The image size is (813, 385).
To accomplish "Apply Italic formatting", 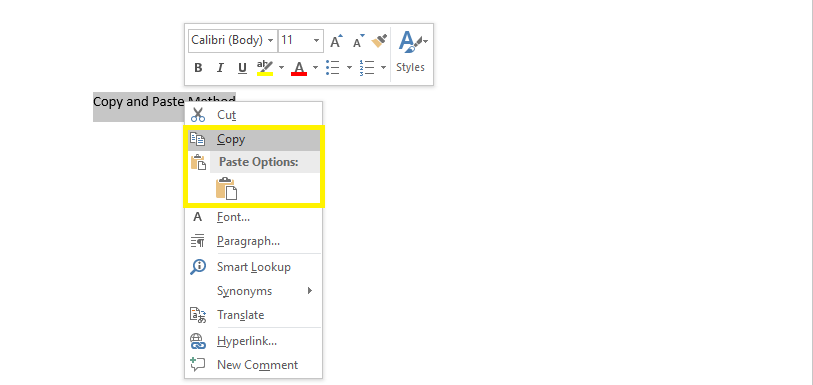I will 220,68.
